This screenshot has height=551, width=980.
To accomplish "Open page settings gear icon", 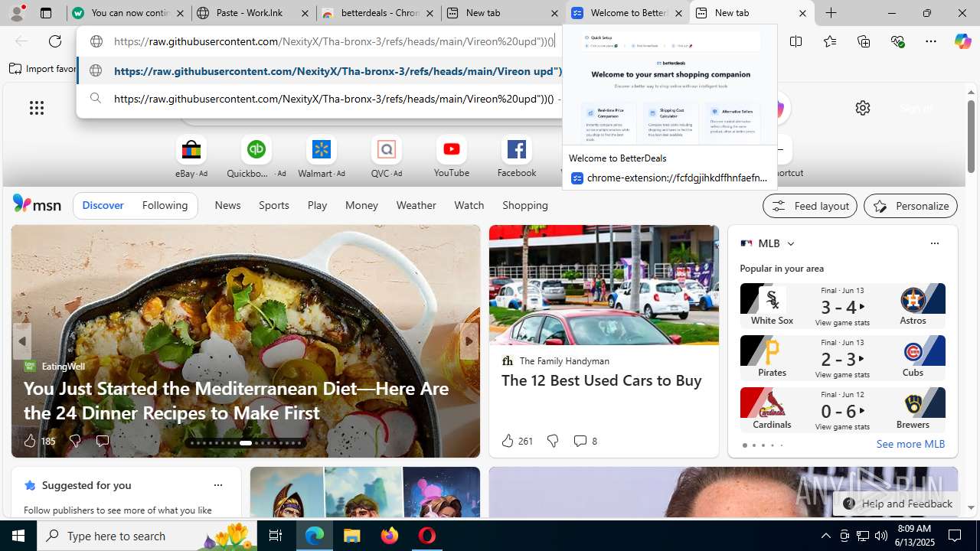I will pos(863,108).
